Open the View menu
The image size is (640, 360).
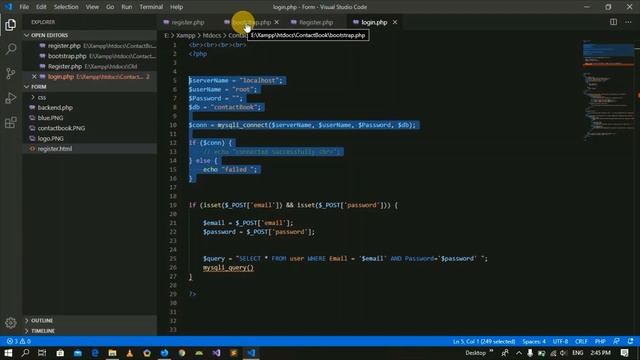pyautogui.click(x=92, y=7)
